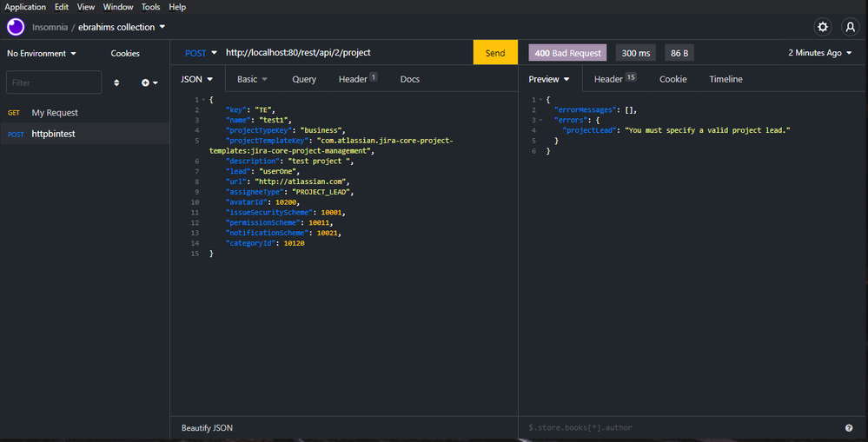Switch to the response Header tab
868x442 pixels.
614,79
